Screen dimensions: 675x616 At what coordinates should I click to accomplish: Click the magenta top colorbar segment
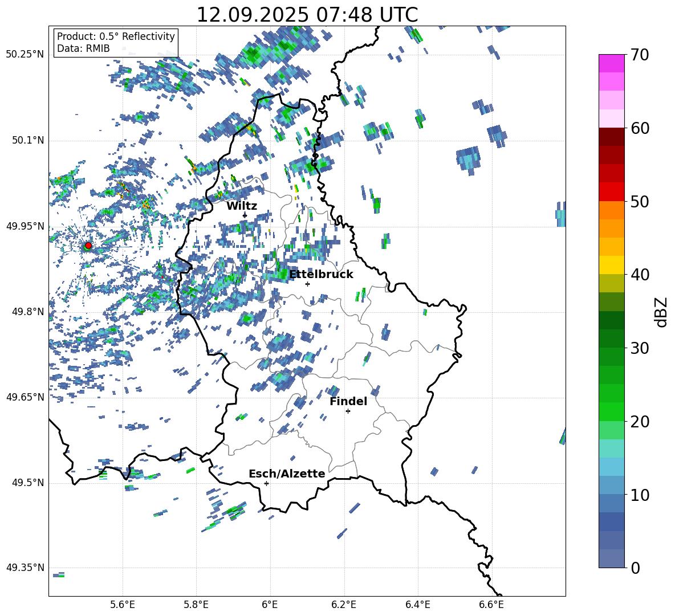[x=612, y=63]
